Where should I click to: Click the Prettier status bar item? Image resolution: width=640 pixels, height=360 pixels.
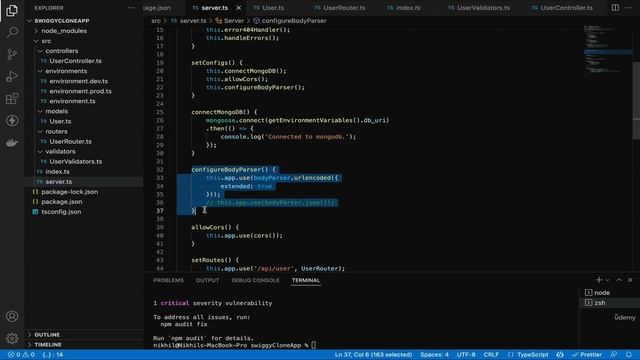587,355
